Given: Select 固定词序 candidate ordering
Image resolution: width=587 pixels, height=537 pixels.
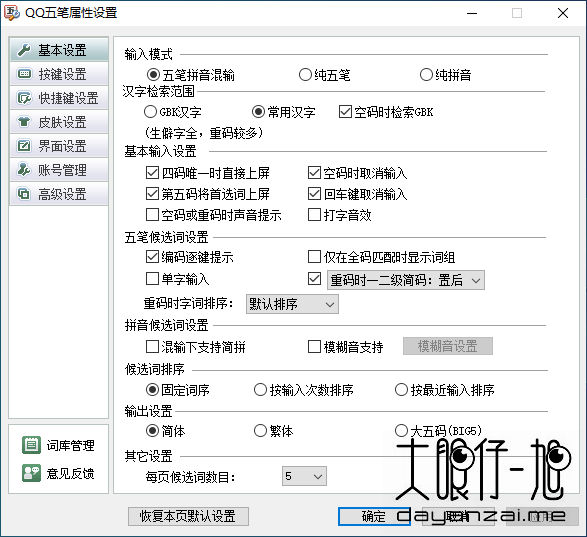Looking at the screenshot, I should (152, 390).
